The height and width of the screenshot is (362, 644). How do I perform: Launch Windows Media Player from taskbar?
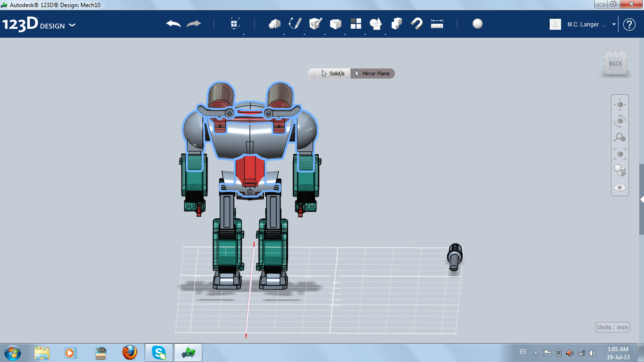[x=70, y=353]
